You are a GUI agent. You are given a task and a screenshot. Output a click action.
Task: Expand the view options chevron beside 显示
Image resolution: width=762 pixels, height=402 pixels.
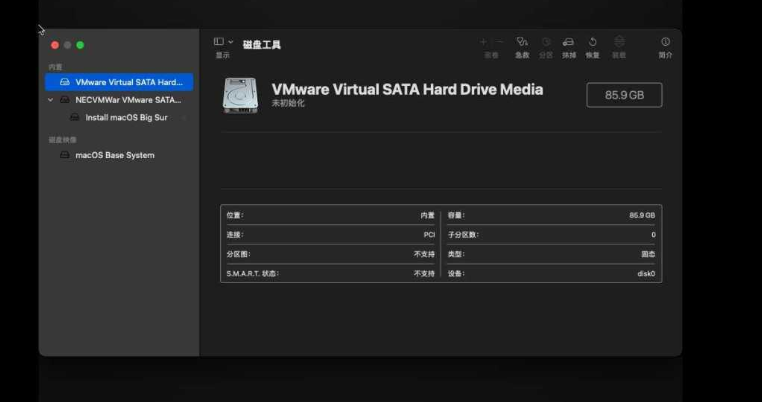tap(230, 42)
